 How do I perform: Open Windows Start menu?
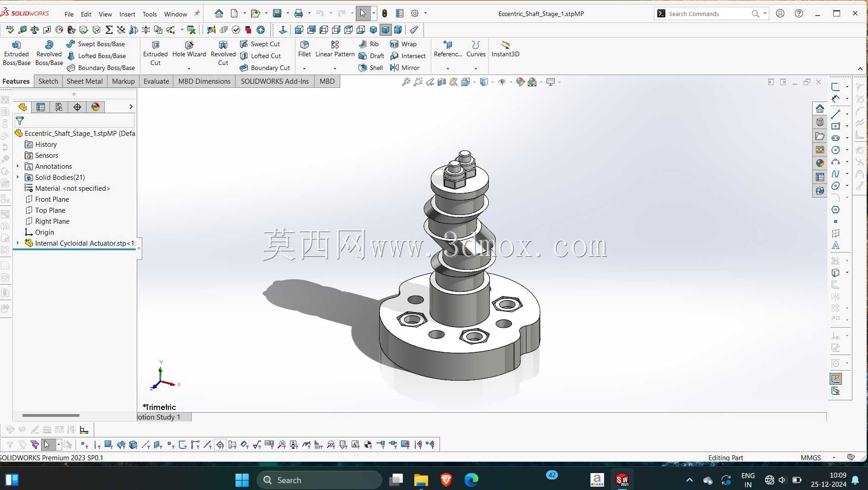[242, 480]
